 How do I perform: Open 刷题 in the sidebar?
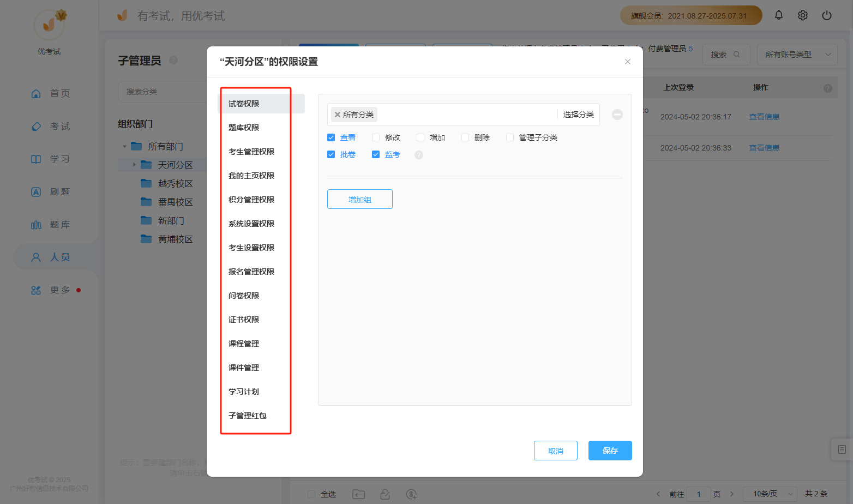pos(50,191)
